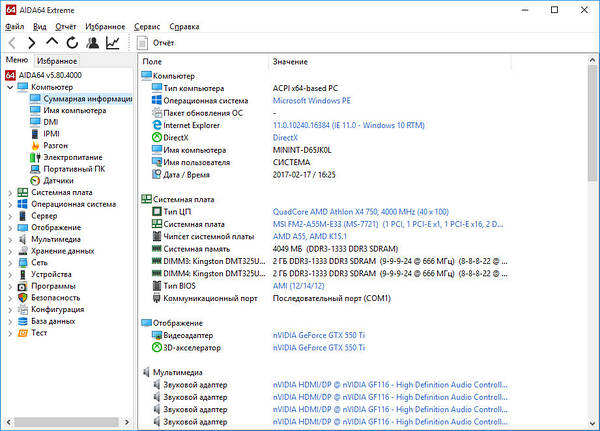Open the Электропитание battery icon
This screenshot has width=600, height=431.
(x=35, y=157)
